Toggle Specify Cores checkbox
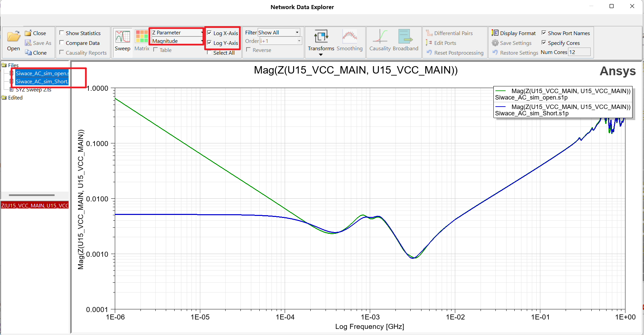644x335 pixels. coord(544,43)
